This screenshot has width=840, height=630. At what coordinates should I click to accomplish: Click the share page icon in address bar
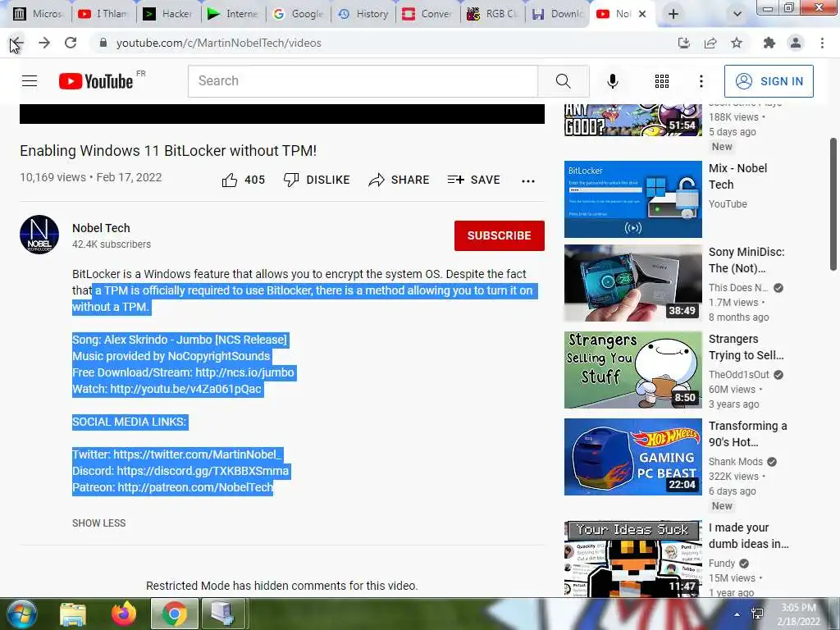[x=710, y=43]
